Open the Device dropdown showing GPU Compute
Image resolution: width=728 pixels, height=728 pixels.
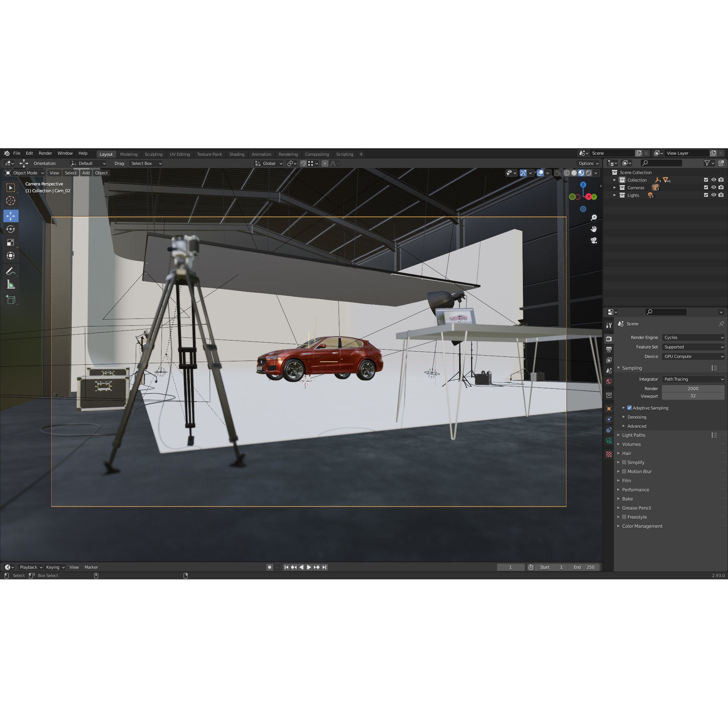tap(693, 356)
